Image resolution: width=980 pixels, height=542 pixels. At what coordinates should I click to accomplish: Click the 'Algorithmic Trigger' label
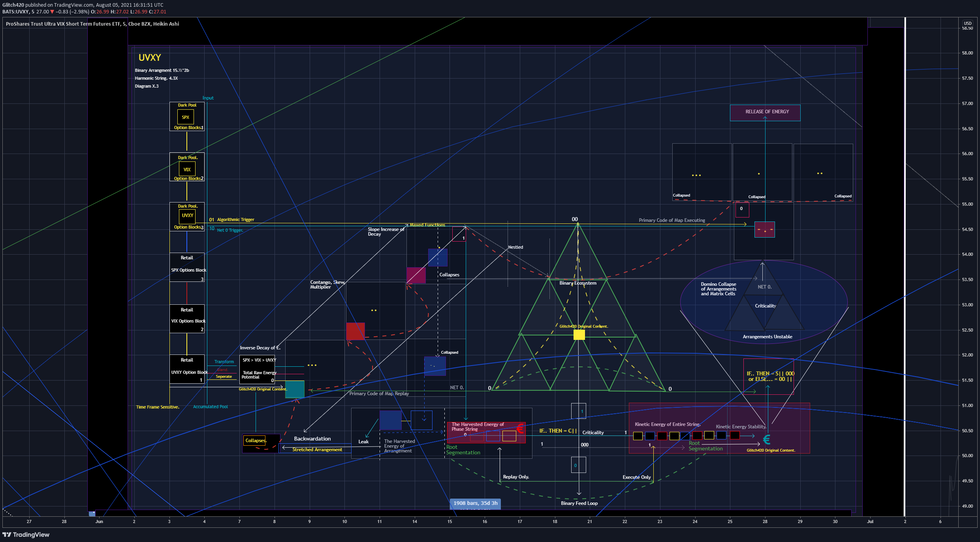[x=235, y=219]
